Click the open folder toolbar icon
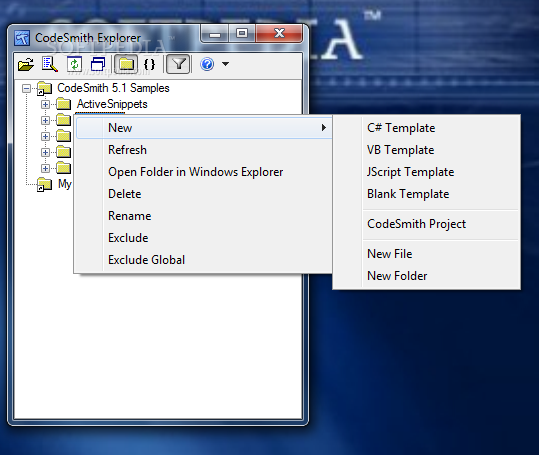This screenshot has width=539, height=455. point(26,64)
